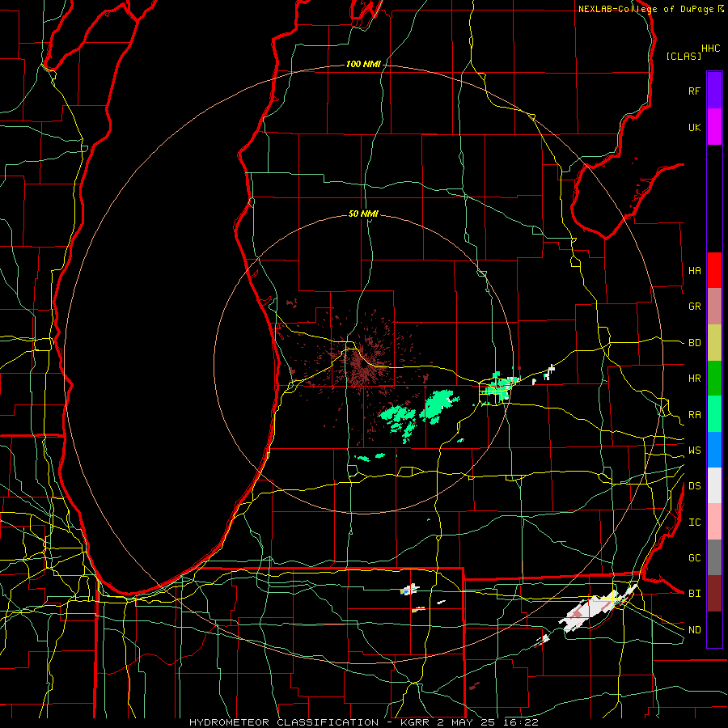
Task: Click the '16:22' timestamp text
Action: [520, 722]
